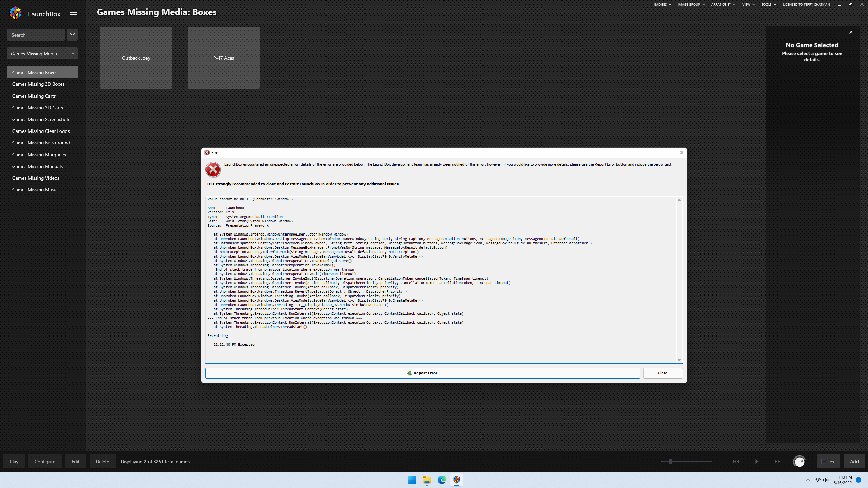Open the View dropdown menu
Image resolution: width=868 pixels, height=488 pixels.
pyautogui.click(x=748, y=4)
